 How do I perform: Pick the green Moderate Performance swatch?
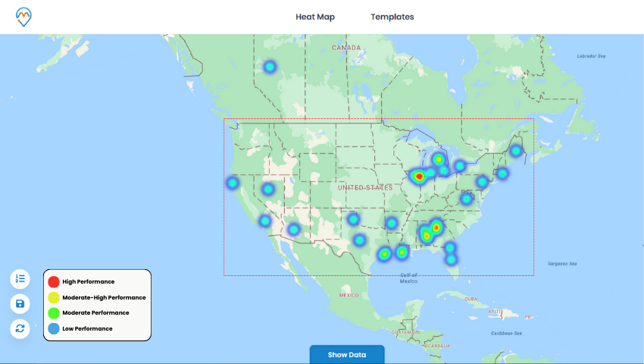tap(54, 312)
